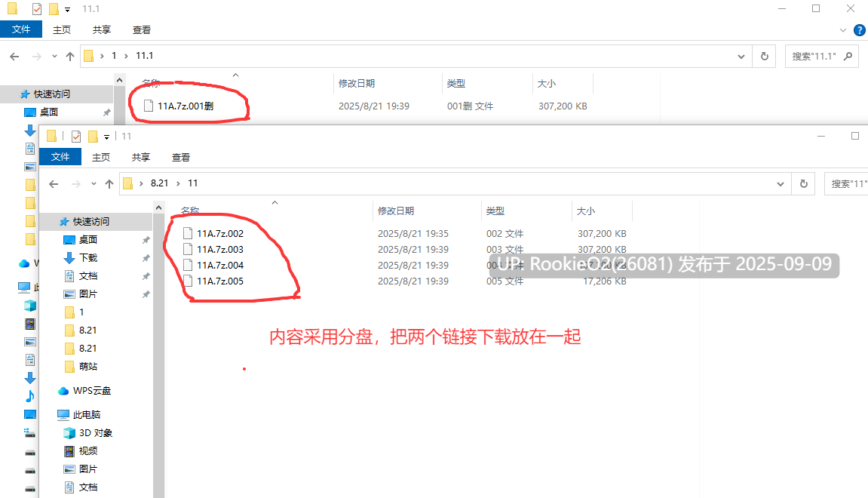Screen dimensions: 868x498
Task: Open 下载 in the 11 window sidebar
Action: point(88,257)
